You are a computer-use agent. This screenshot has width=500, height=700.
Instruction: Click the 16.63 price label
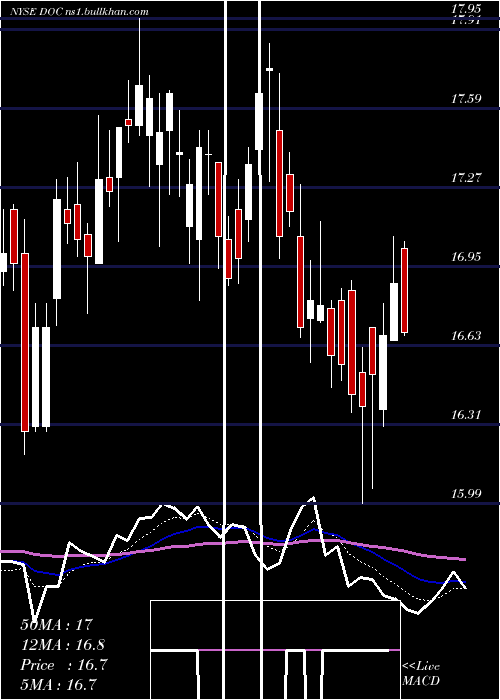(x=466, y=336)
